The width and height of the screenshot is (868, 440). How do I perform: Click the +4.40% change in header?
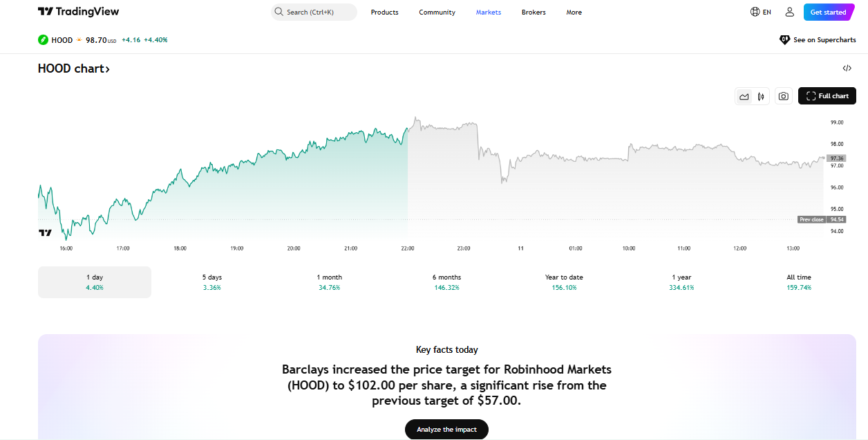point(155,40)
